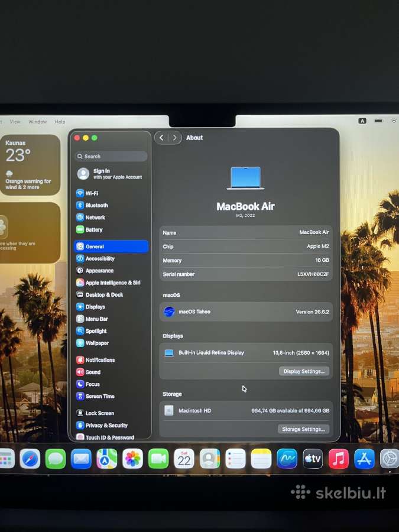Click the Name row MacBook Air

pos(246,232)
